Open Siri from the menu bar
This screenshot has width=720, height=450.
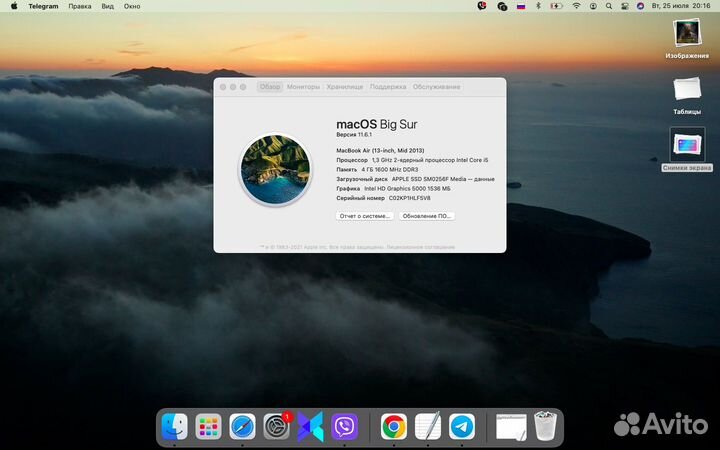[x=641, y=6]
